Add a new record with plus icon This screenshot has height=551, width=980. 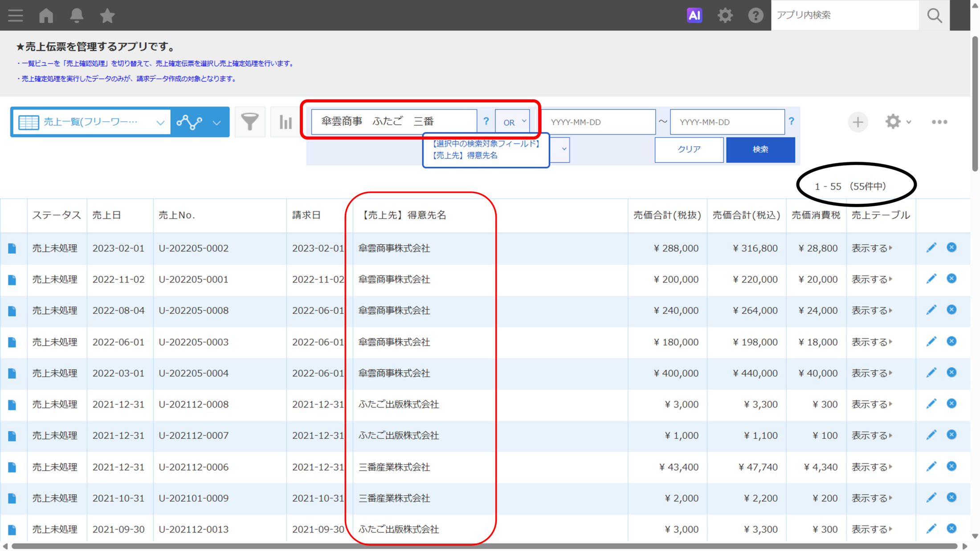857,122
